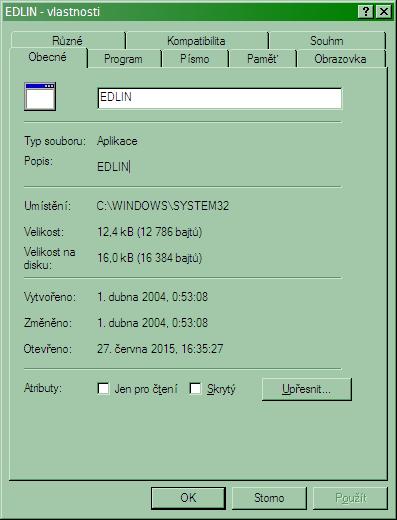This screenshot has height=520, width=397.
Task: Click the Použít button
Action: point(350,498)
